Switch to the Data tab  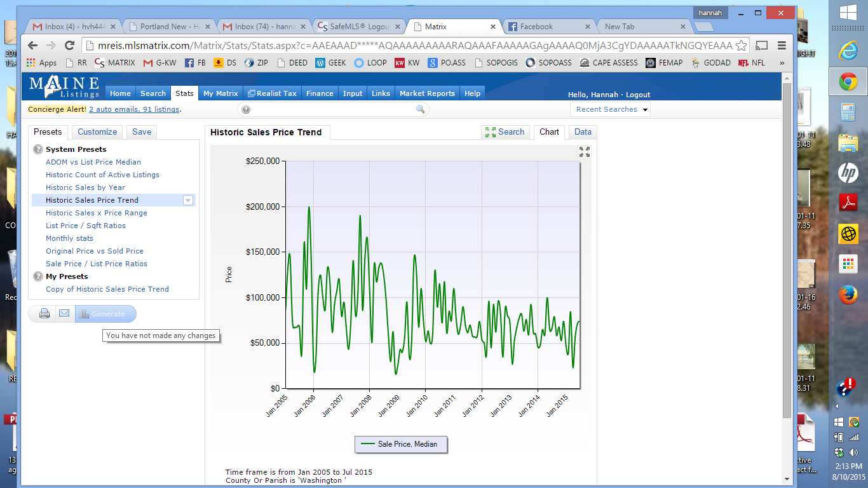click(x=583, y=132)
